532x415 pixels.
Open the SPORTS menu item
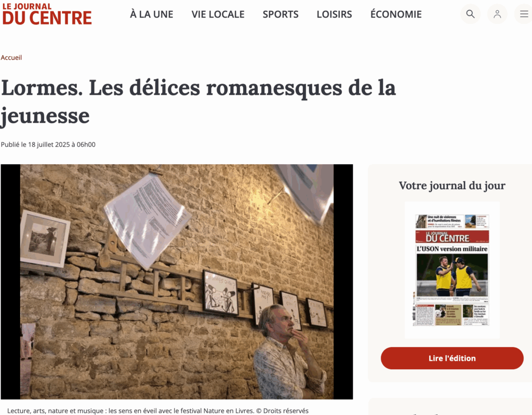point(281,14)
